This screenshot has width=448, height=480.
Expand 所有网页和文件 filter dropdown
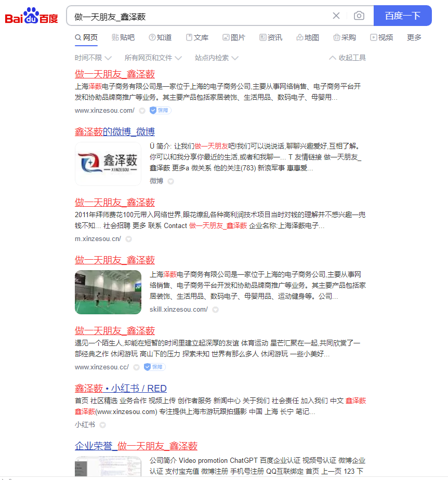153,58
